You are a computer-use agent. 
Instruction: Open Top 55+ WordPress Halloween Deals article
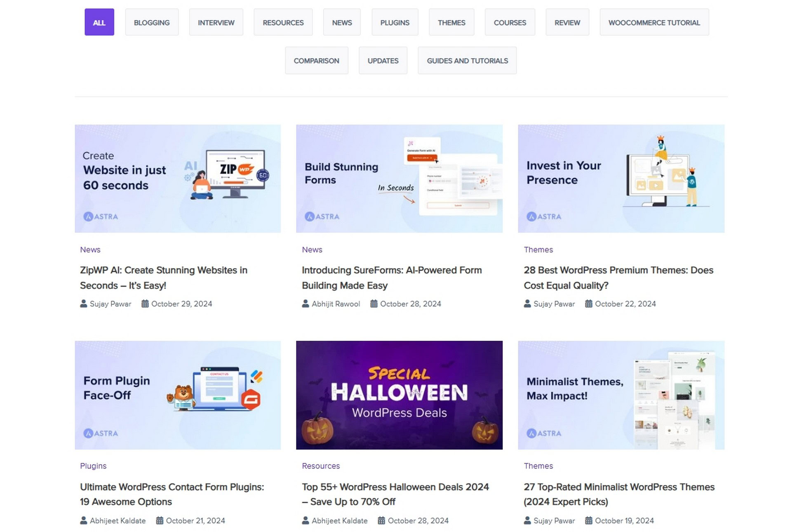pos(395,494)
